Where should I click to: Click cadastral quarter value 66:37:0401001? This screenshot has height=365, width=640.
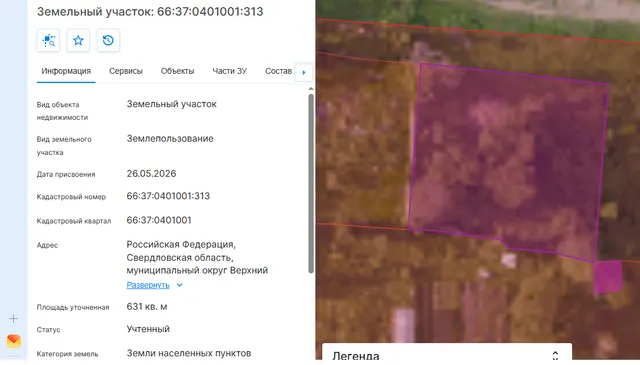tap(159, 220)
